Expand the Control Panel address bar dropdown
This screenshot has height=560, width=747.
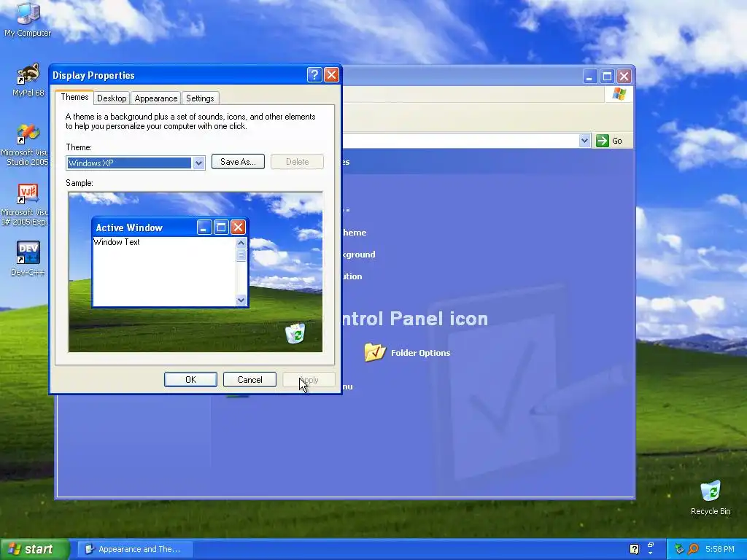(x=584, y=141)
